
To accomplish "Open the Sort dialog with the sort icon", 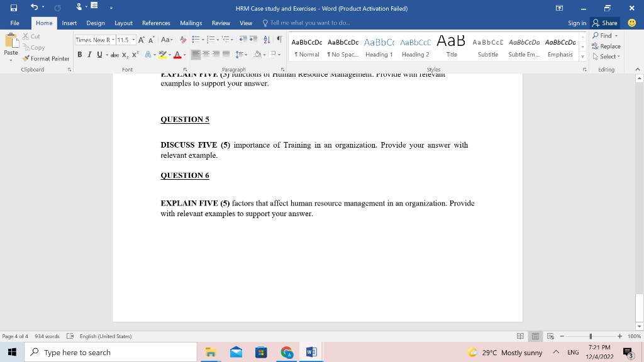I will pos(266,40).
